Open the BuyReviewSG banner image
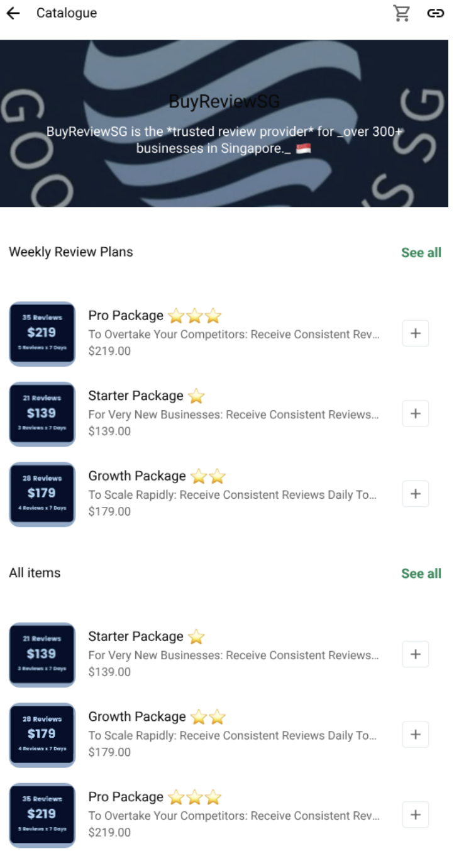The width and height of the screenshot is (459, 868). pos(224,123)
